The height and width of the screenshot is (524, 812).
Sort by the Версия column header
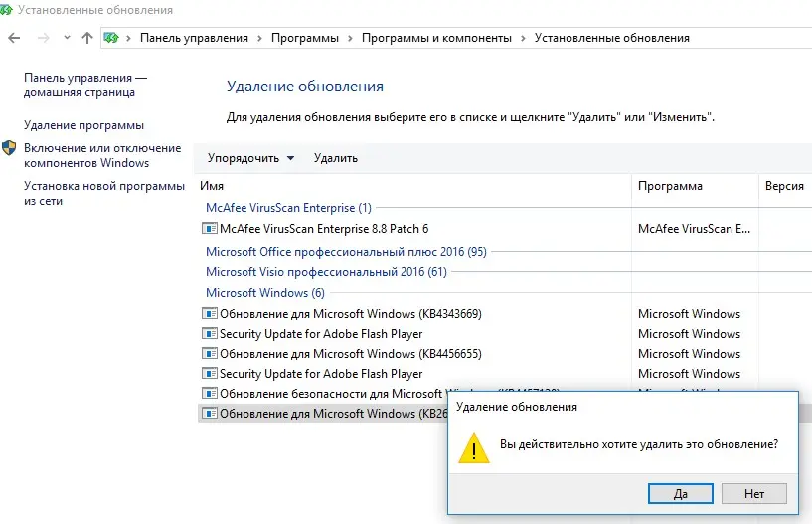click(785, 186)
